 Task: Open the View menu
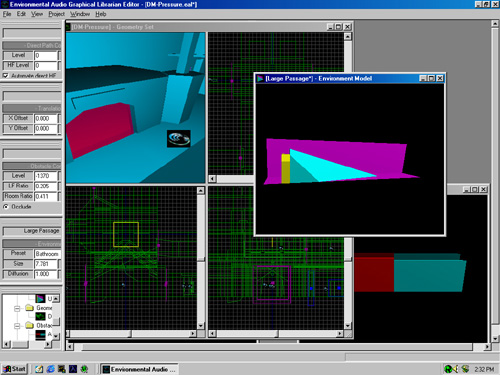[37, 14]
